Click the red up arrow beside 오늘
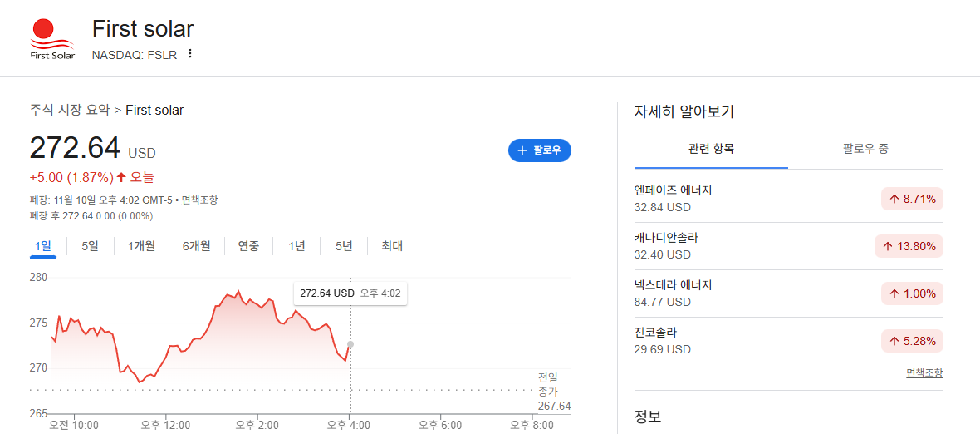Image resolution: width=980 pixels, height=434 pixels. pyautogui.click(x=121, y=177)
